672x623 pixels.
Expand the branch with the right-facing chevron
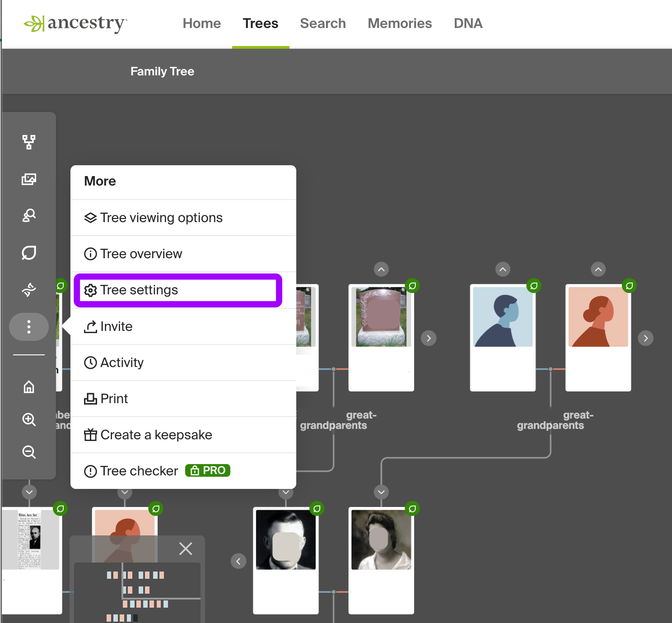tap(645, 338)
